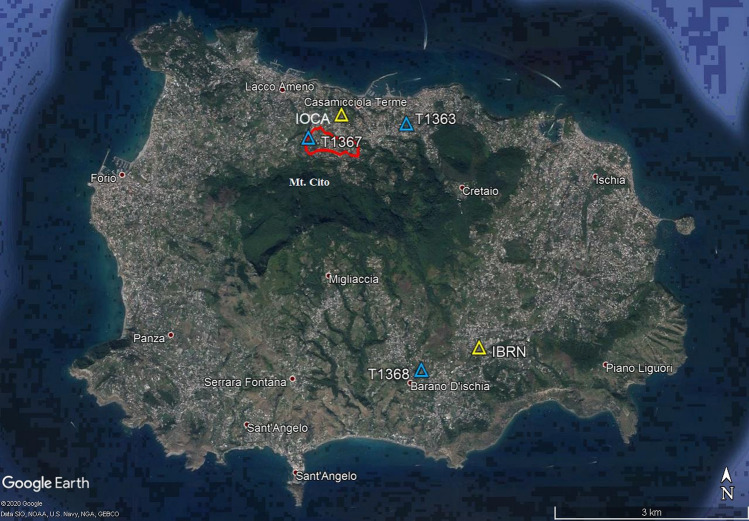The height and width of the screenshot is (521, 749).
Task: Click the north arrow compass indicator
Action: click(728, 485)
